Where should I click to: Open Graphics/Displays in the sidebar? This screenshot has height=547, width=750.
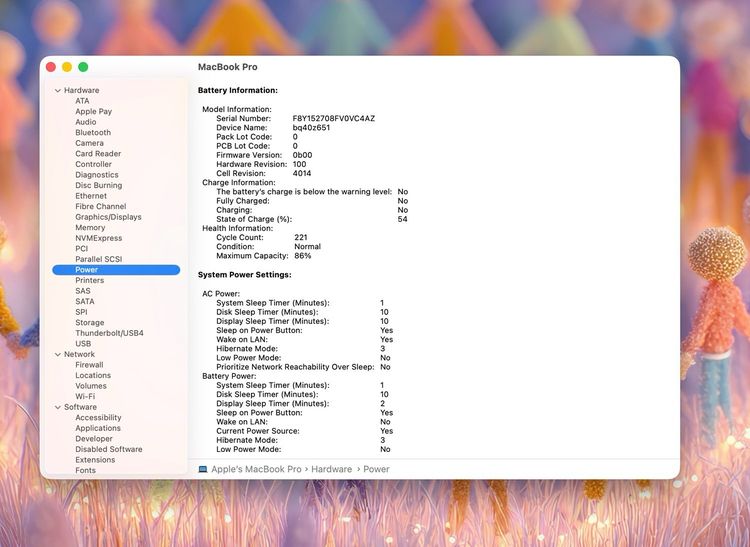pos(108,217)
